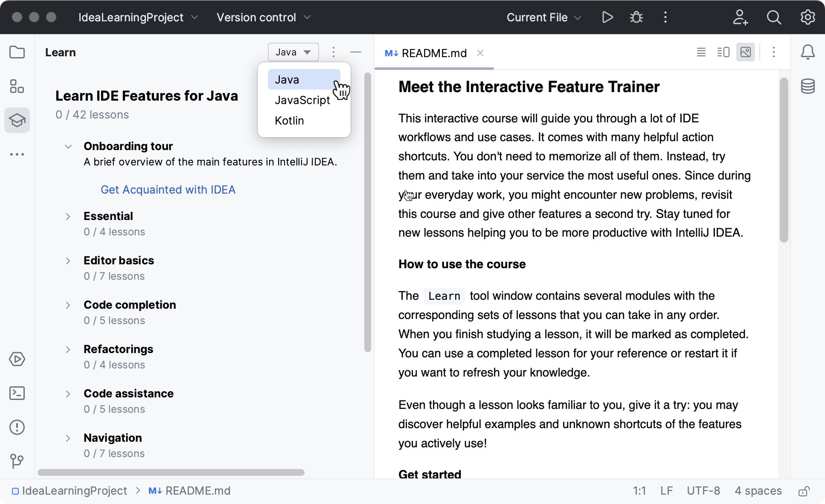Change LF line separator in status bar
This screenshot has width=825, height=504.
pos(666,491)
